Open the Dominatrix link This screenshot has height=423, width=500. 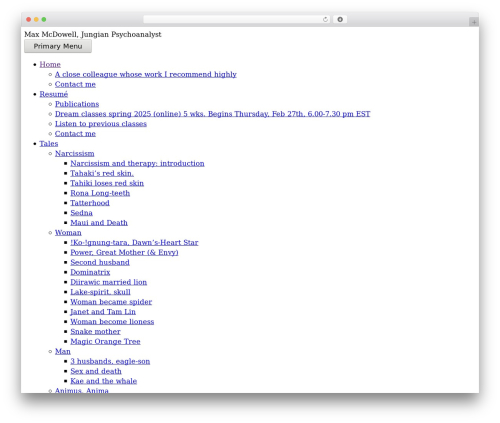(x=90, y=272)
